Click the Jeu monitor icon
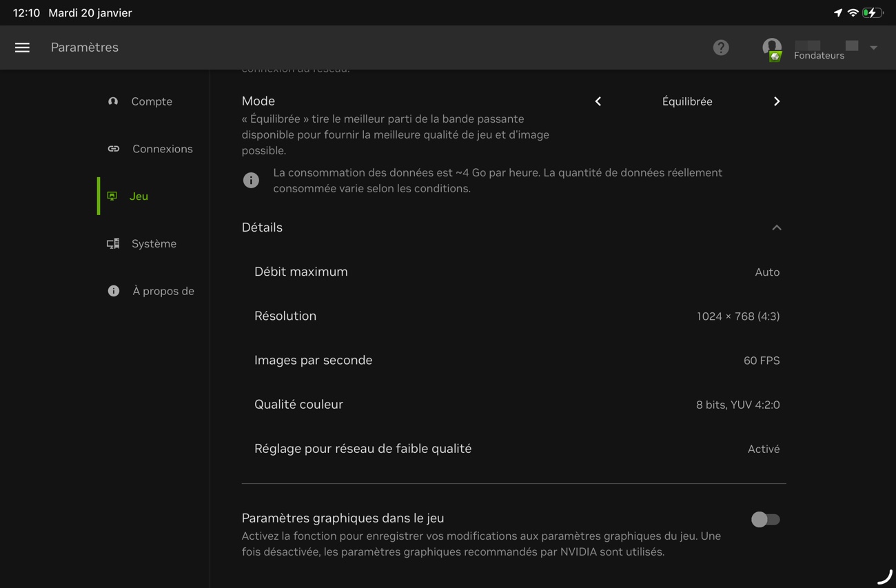 pos(112,196)
